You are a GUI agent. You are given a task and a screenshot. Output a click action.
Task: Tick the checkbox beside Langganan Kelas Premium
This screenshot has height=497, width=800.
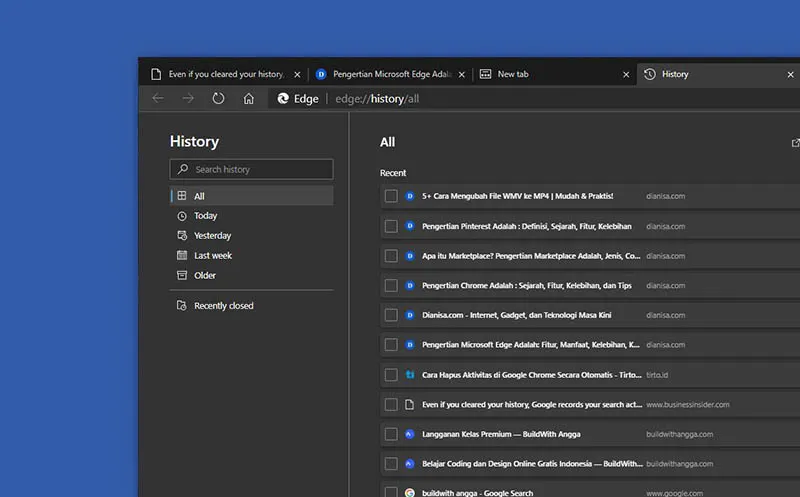click(x=391, y=434)
